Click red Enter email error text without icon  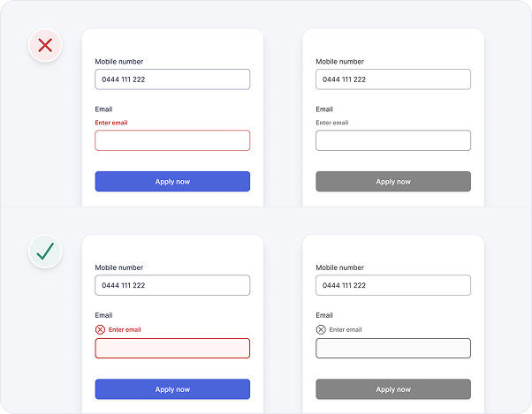(111, 123)
